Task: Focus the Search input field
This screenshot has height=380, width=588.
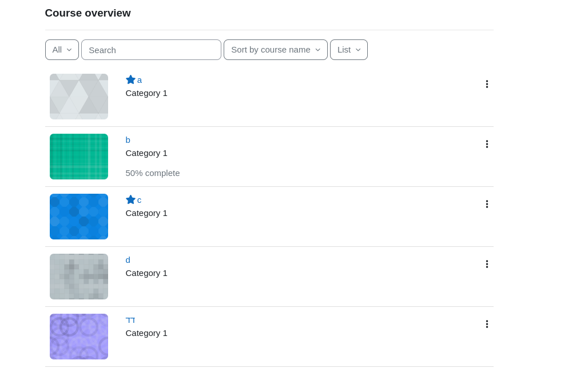Action: point(151,50)
